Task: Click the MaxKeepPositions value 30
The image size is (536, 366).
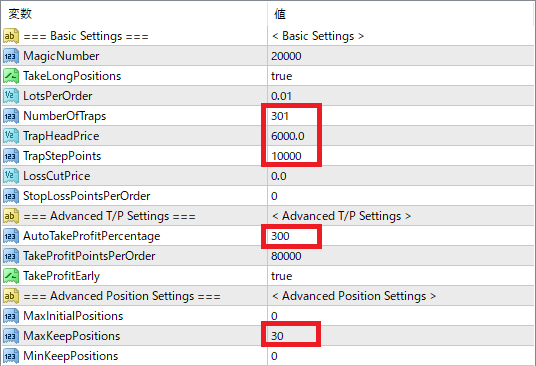Action: pyautogui.click(x=277, y=336)
